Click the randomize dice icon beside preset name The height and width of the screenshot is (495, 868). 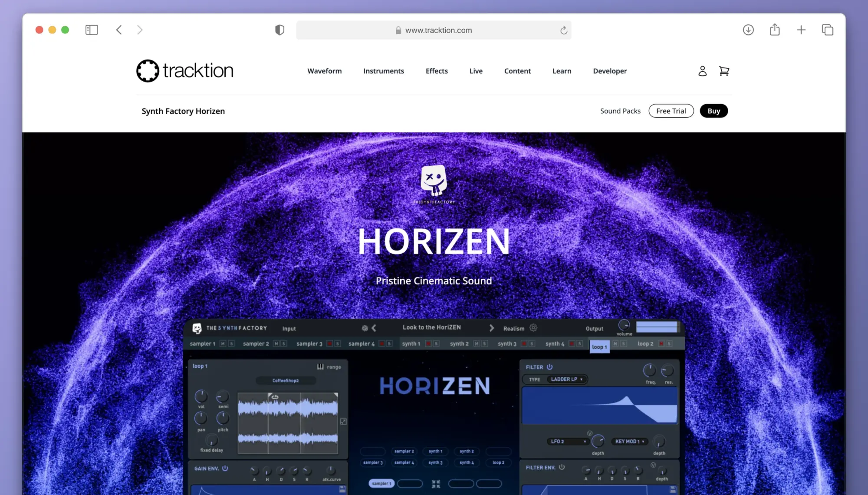click(365, 328)
